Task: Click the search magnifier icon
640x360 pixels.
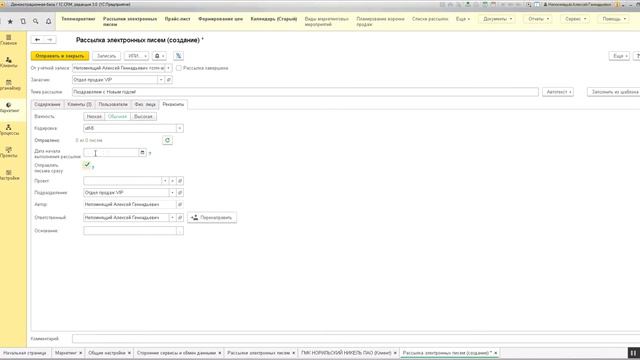Action: 36,21
